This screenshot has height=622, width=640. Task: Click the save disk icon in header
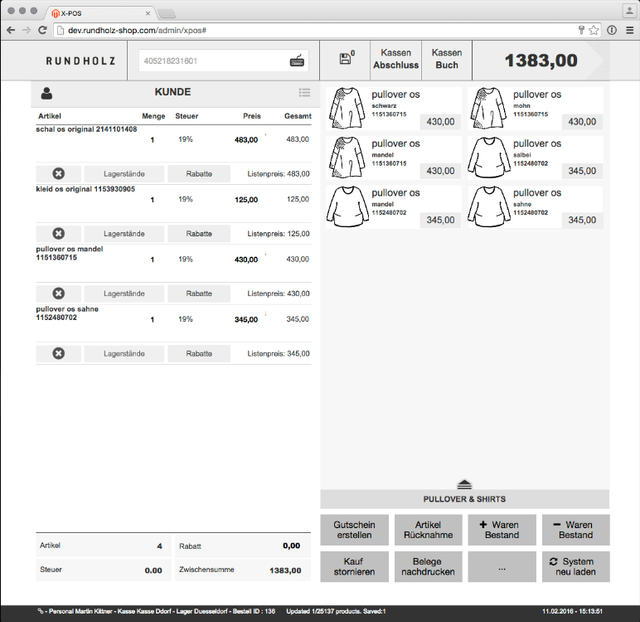click(x=346, y=59)
